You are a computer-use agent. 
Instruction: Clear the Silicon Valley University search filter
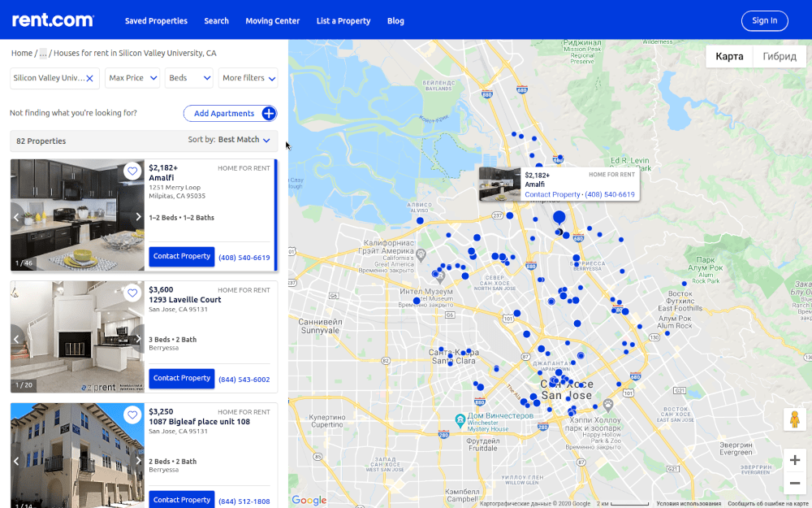click(90, 79)
